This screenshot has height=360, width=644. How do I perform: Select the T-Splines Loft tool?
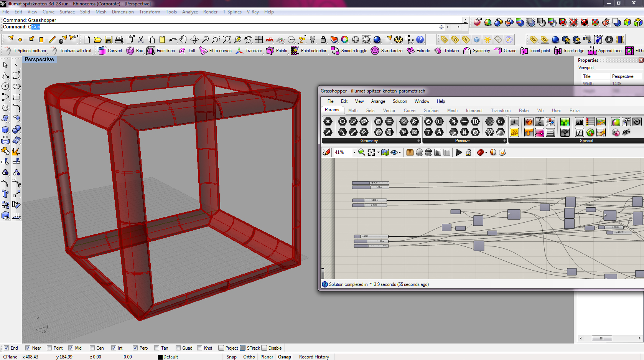tap(183, 51)
